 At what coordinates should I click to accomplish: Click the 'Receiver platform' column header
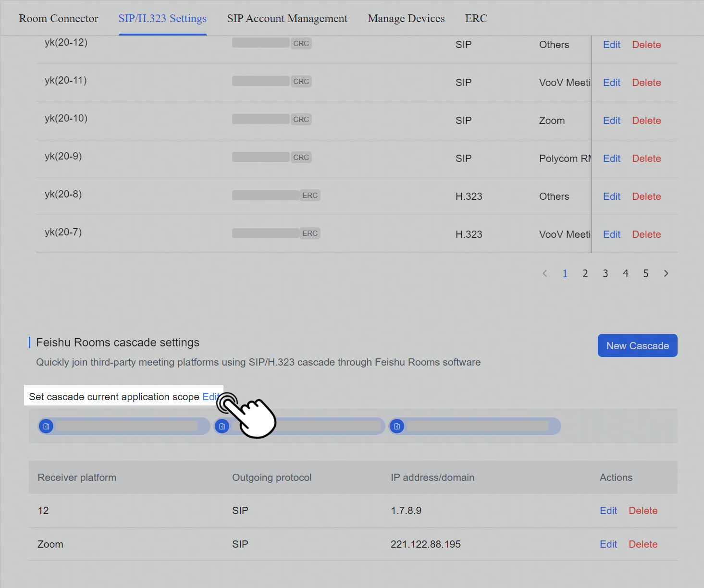coord(77,478)
